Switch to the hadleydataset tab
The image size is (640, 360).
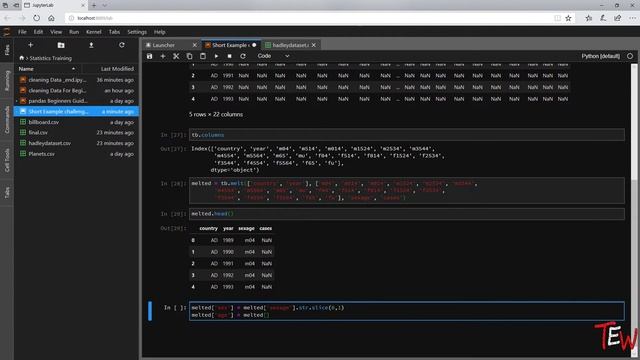[290, 45]
